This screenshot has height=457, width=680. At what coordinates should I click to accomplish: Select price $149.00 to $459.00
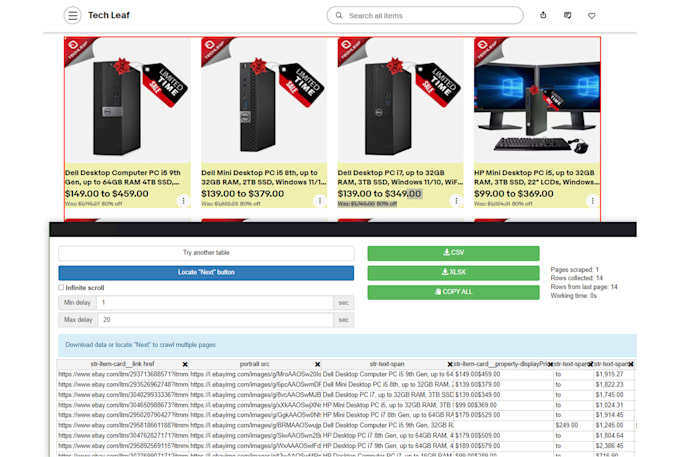click(x=107, y=194)
